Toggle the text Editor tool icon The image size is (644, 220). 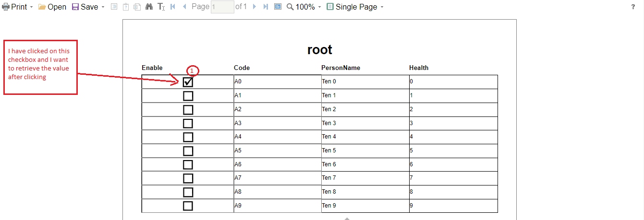[161, 7]
